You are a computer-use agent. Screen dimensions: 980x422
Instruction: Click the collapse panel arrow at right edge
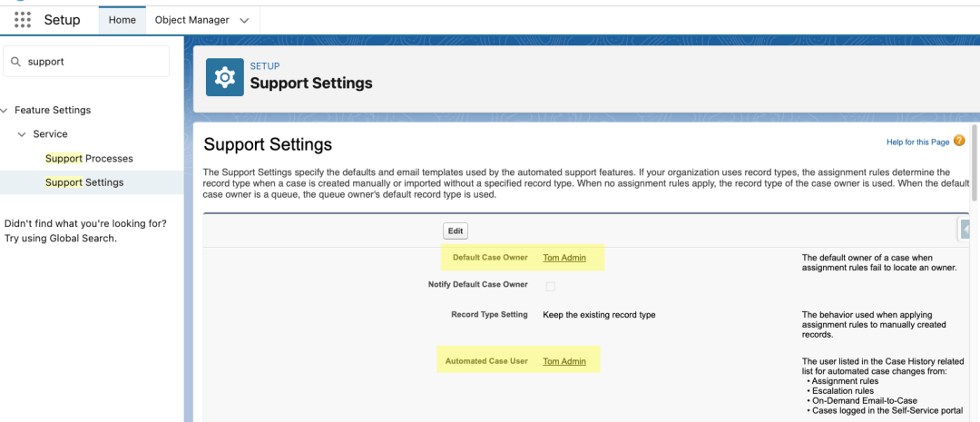[x=965, y=230]
